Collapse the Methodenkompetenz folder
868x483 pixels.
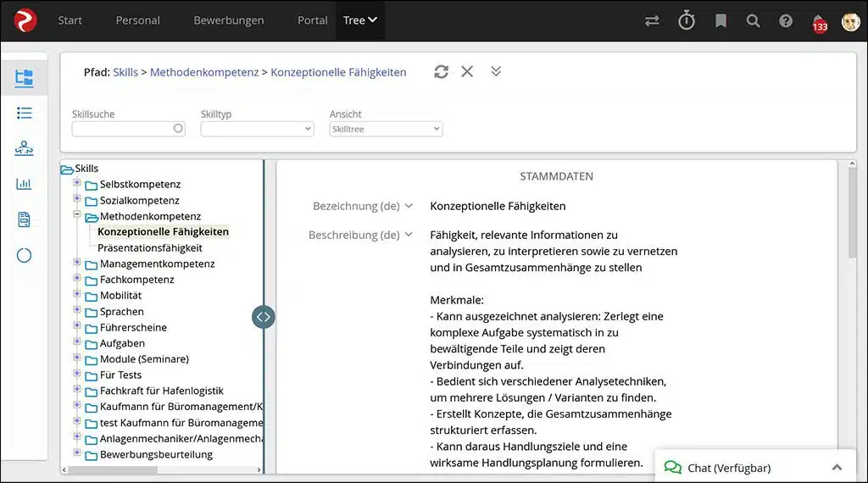(x=77, y=214)
